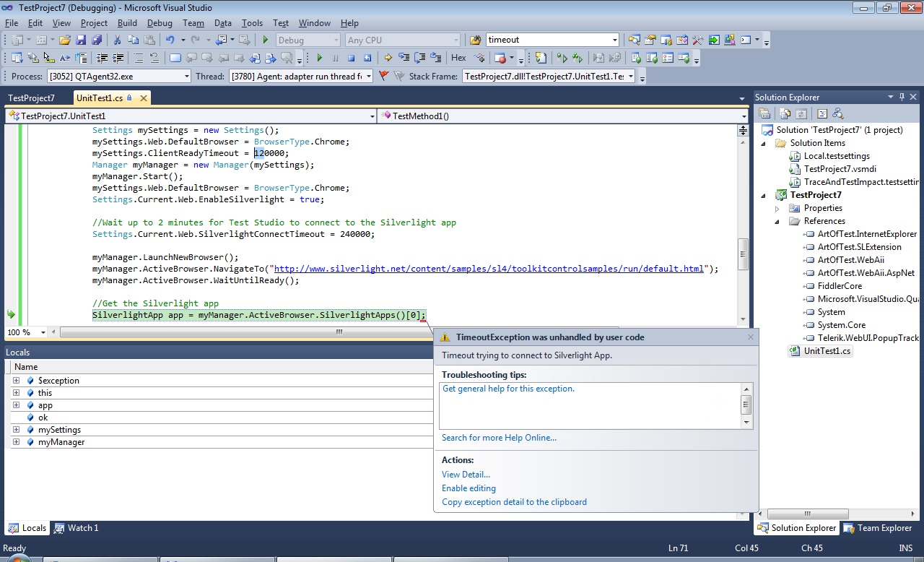Image resolution: width=924 pixels, height=562 pixels.
Task: Click the Save All toolbar icon
Action: coord(96,40)
